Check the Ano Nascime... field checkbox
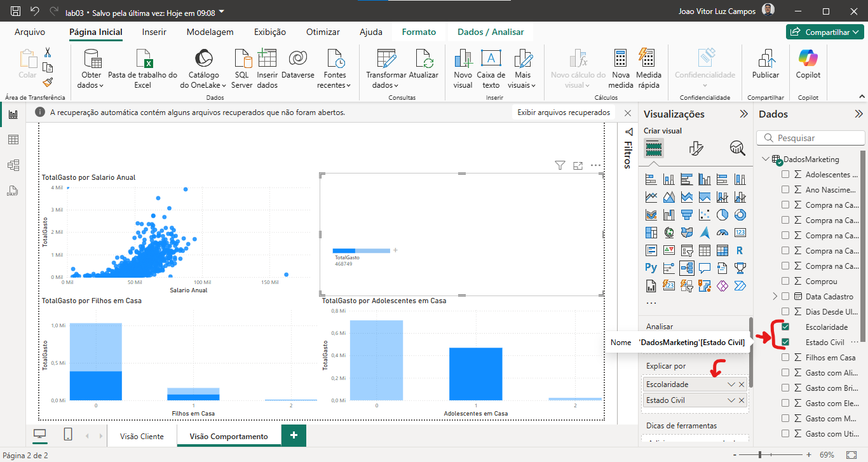868x462 pixels. tap(785, 189)
